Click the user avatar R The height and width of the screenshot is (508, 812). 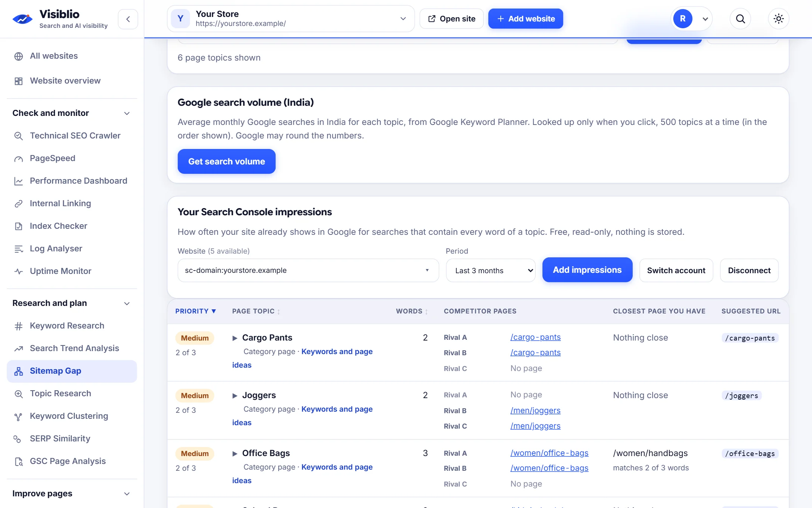(x=682, y=19)
